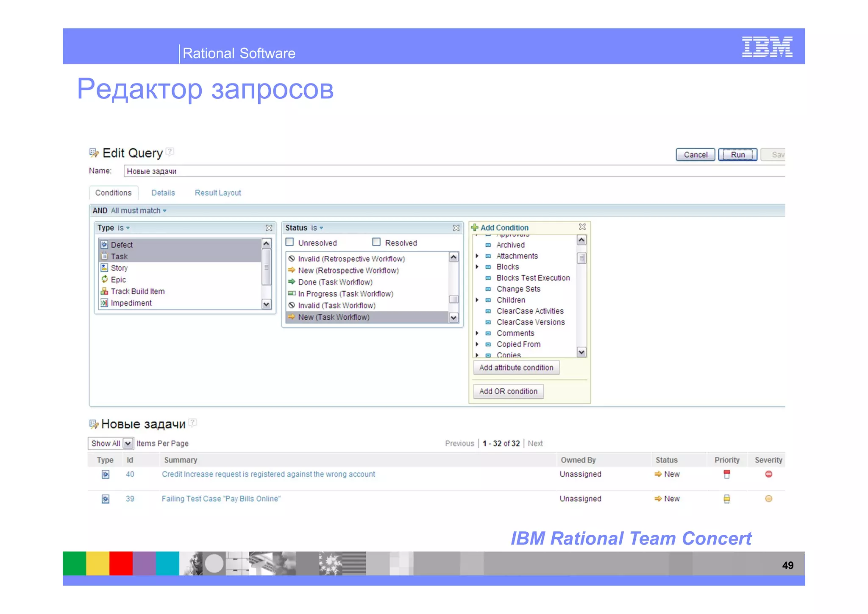Click red priority icon on row 40

click(727, 474)
